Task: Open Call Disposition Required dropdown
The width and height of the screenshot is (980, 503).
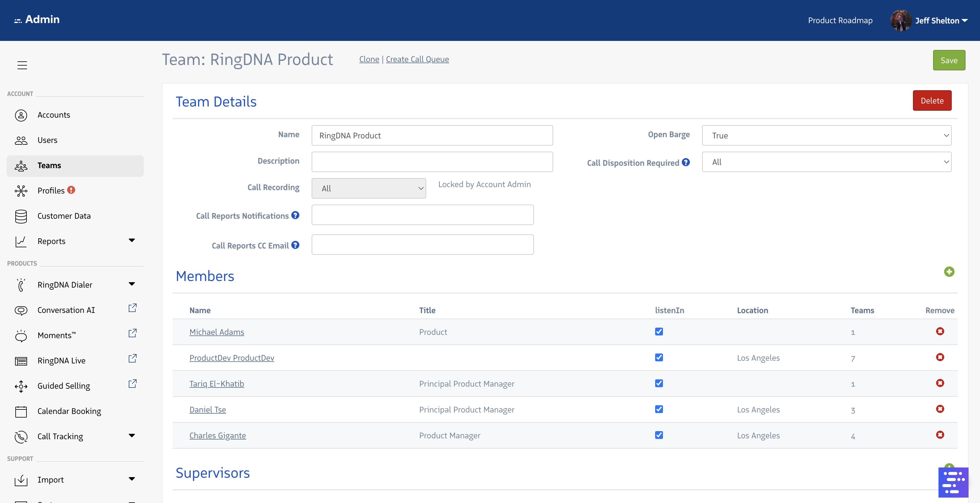Action: click(826, 162)
